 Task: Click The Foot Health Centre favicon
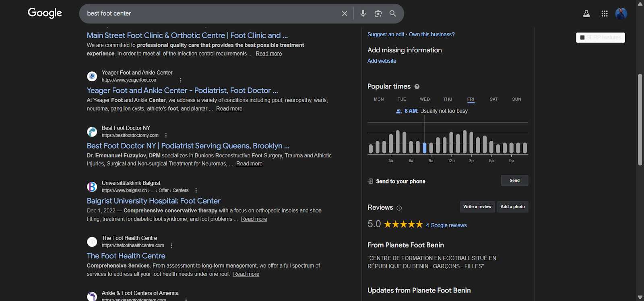click(x=92, y=242)
